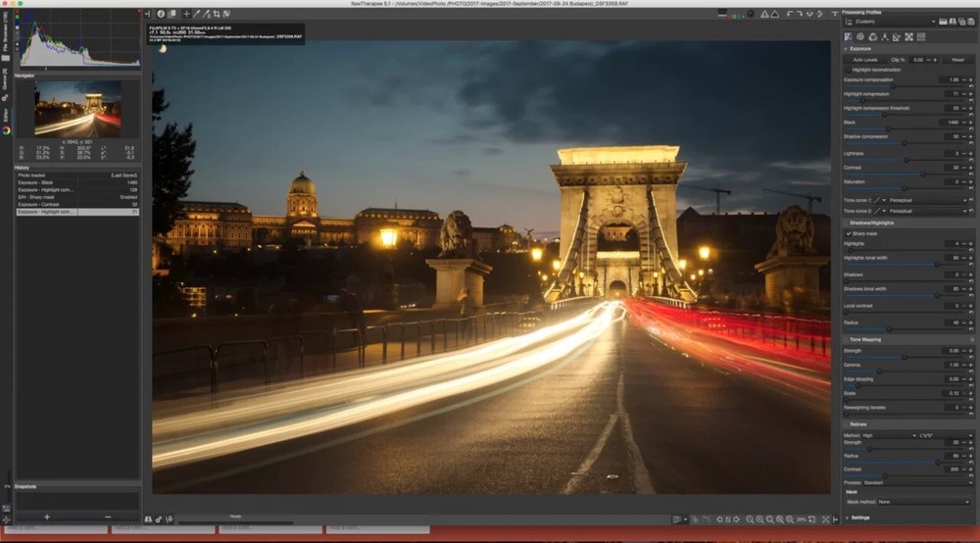The image size is (980, 543).
Task: Select the white balance picker tool
Action: pyautogui.click(x=196, y=14)
